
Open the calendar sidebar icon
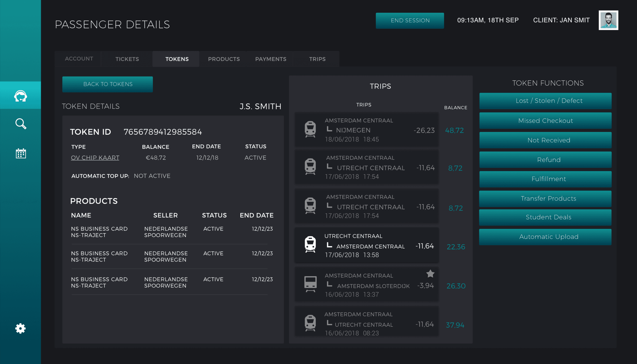click(x=21, y=153)
